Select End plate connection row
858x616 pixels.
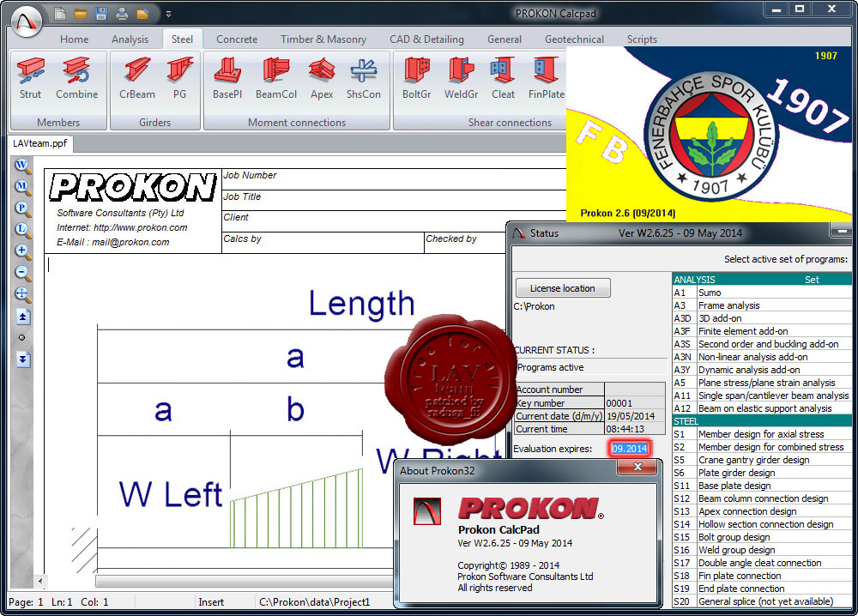click(x=762, y=589)
